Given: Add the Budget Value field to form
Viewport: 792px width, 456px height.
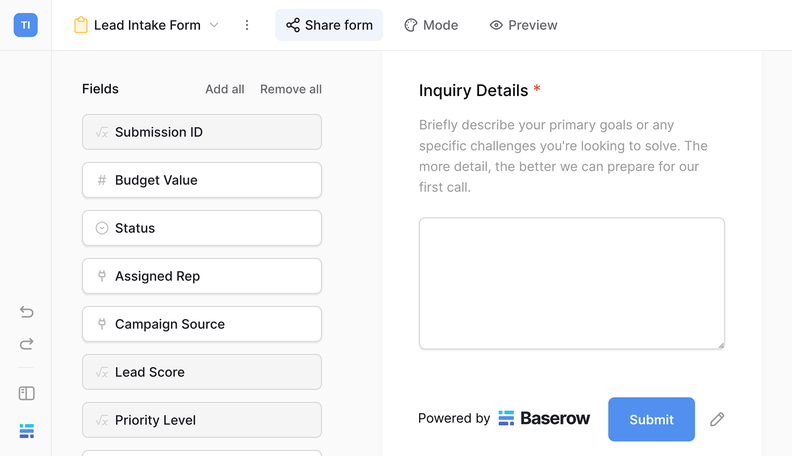Looking at the screenshot, I should coord(202,180).
